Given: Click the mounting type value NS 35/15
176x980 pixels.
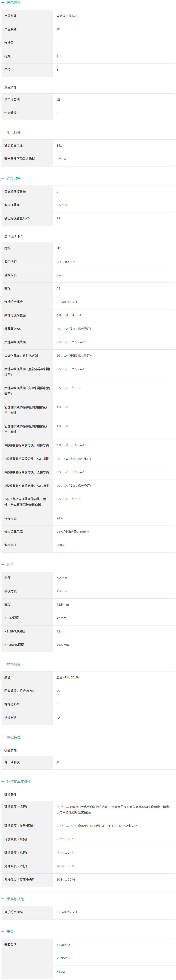Looking at the screenshot, I should coord(63,958).
